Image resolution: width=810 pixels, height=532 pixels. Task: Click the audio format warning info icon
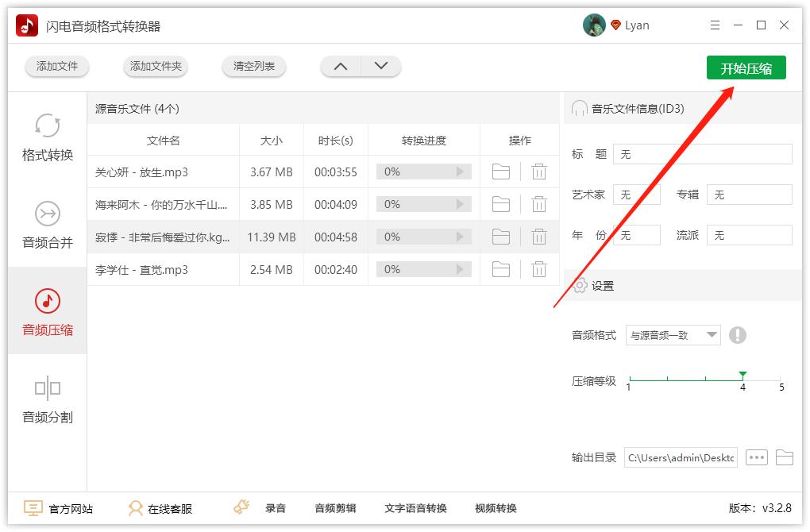[x=737, y=335]
